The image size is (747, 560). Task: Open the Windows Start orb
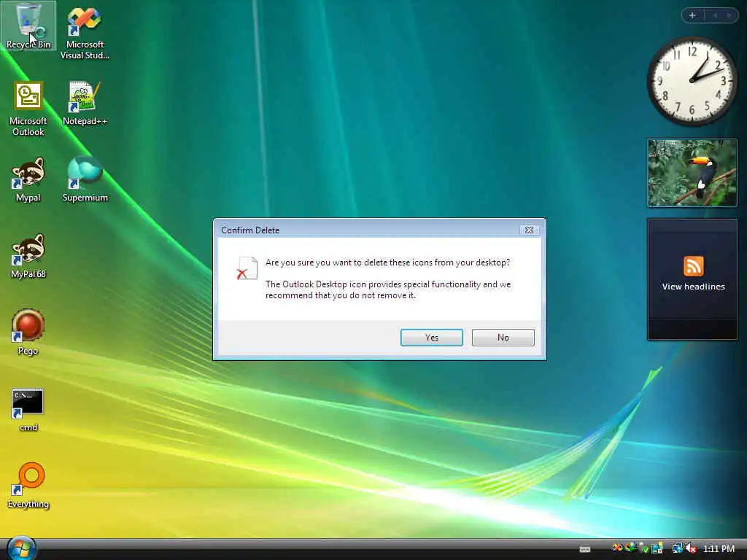(x=21, y=548)
